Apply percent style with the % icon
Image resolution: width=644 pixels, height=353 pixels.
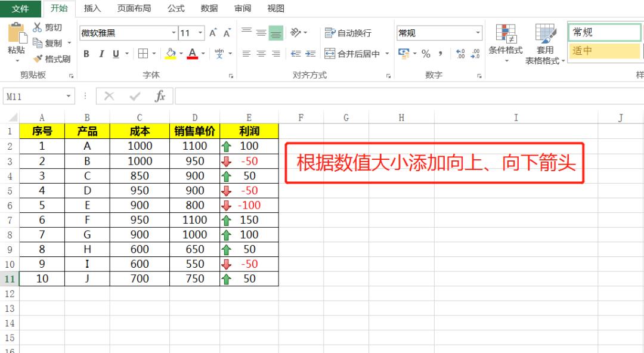pyautogui.click(x=425, y=54)
